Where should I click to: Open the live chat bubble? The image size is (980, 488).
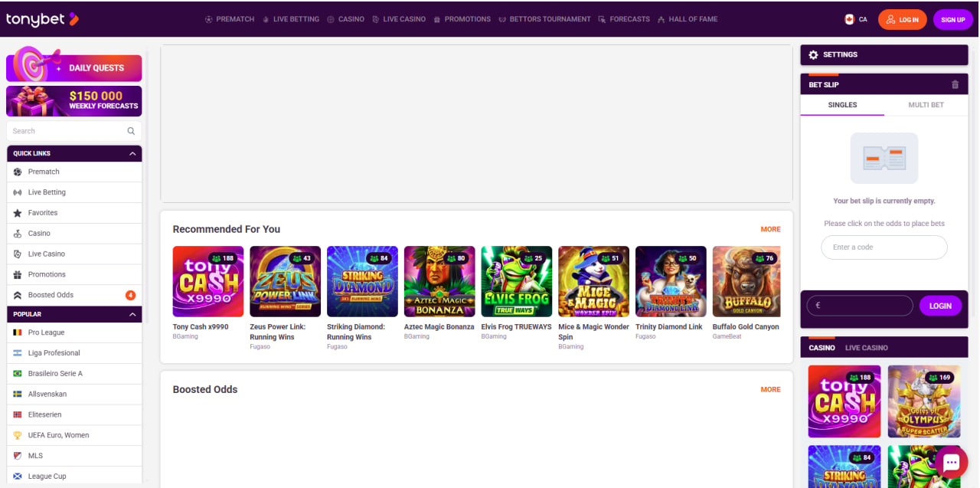point(952,462)
